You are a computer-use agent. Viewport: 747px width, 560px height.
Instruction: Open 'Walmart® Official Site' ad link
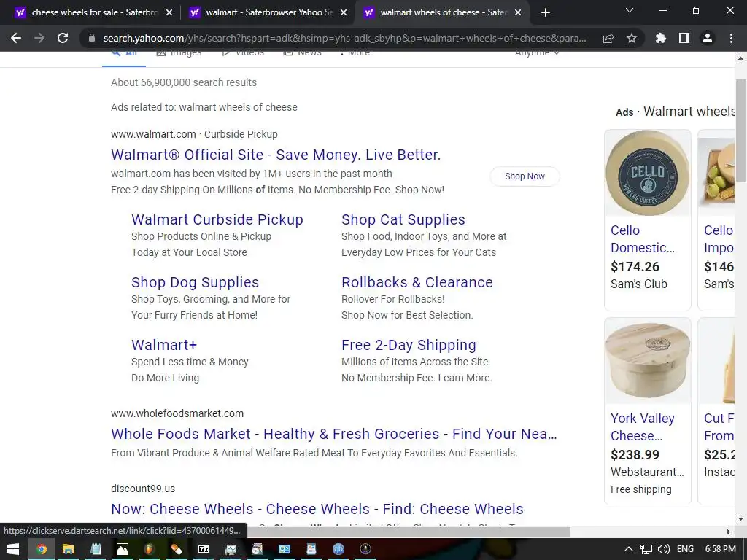(276, 155)
